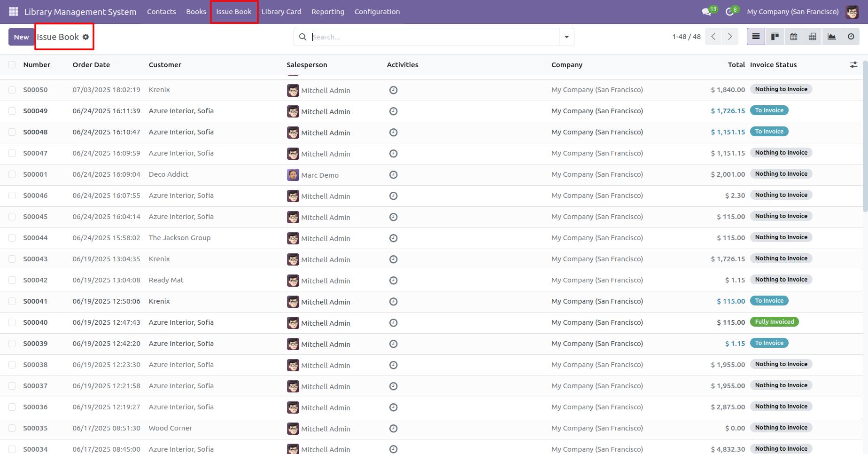Open the 1-48 / 48 pager counter
The height and width of the screenshot is (454, 868).
click(686, 37)
